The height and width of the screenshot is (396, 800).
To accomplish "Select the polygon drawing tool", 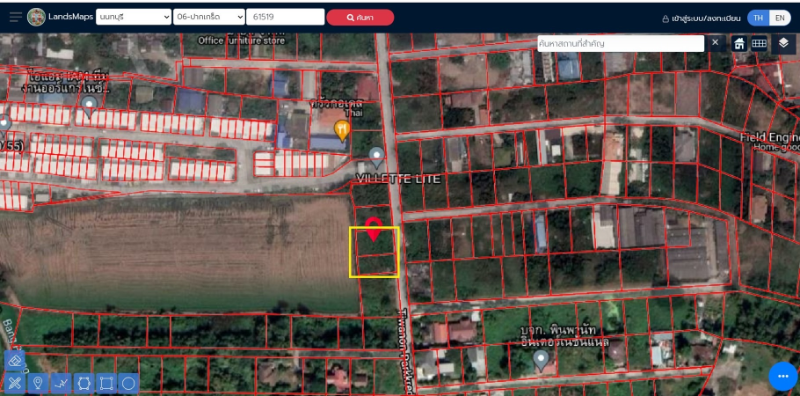I will point(84,383).
